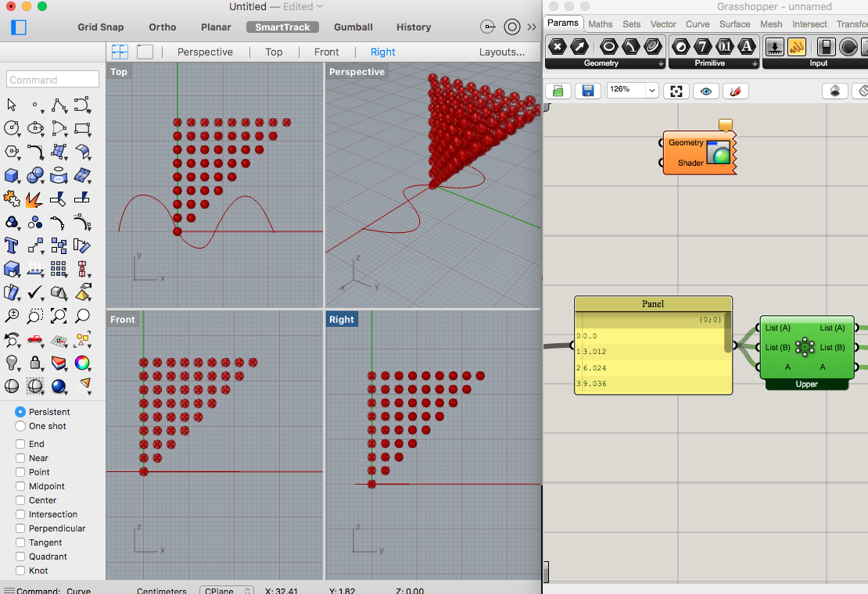This screenshot has width=868, height=594.
Task: Click the single viewport layout icon
Action: coord(145,52)
